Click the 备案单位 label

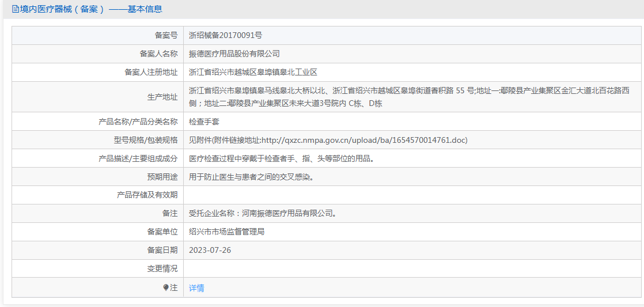tap(162, 232)
